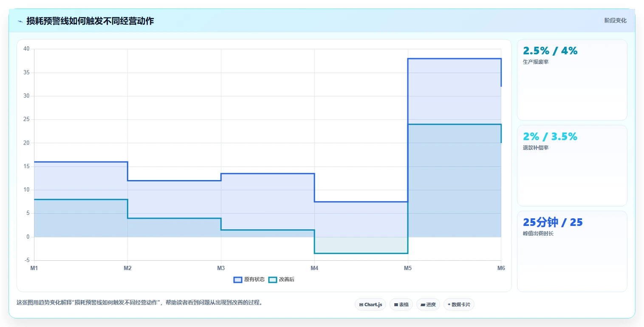Viewport: 644px width, 327px height.
Task: Open the 生产报废率 card
Action: point(572,80)
